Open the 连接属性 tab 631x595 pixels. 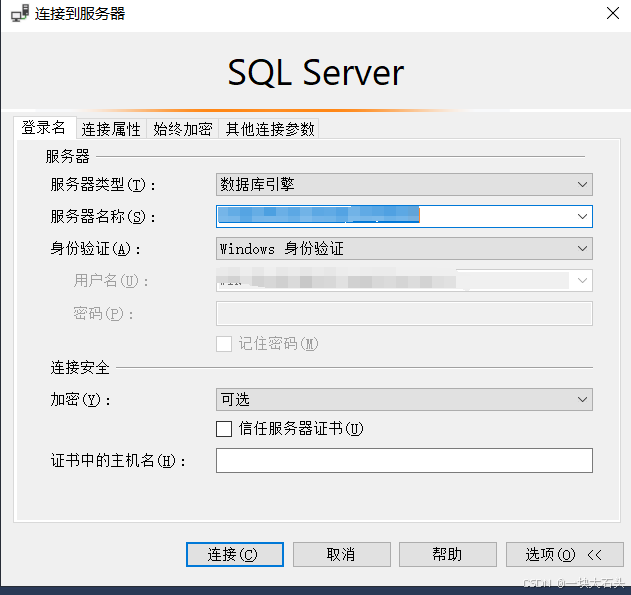click(x=111, y=129)
